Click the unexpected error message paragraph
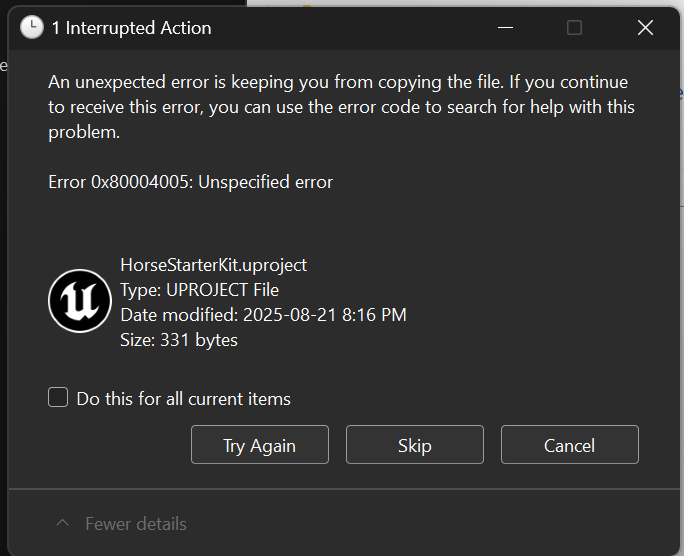The image size is (684, 556). click(340, 107)
